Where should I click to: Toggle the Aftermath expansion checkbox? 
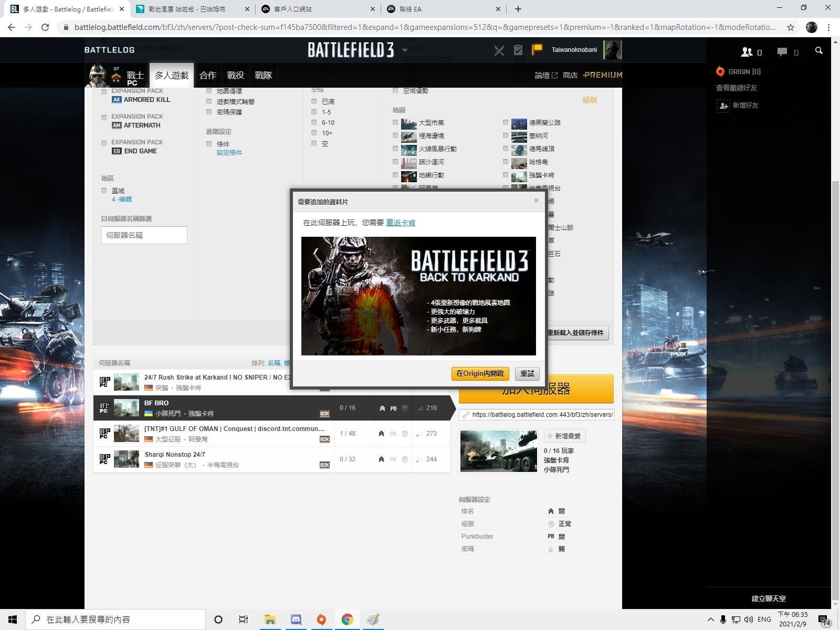click(x=104, y=118)
